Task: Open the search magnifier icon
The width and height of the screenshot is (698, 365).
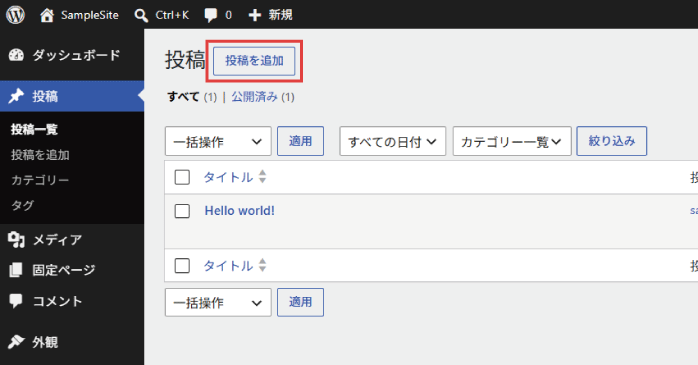Action: pyautogui.click(x=141, y=16)
